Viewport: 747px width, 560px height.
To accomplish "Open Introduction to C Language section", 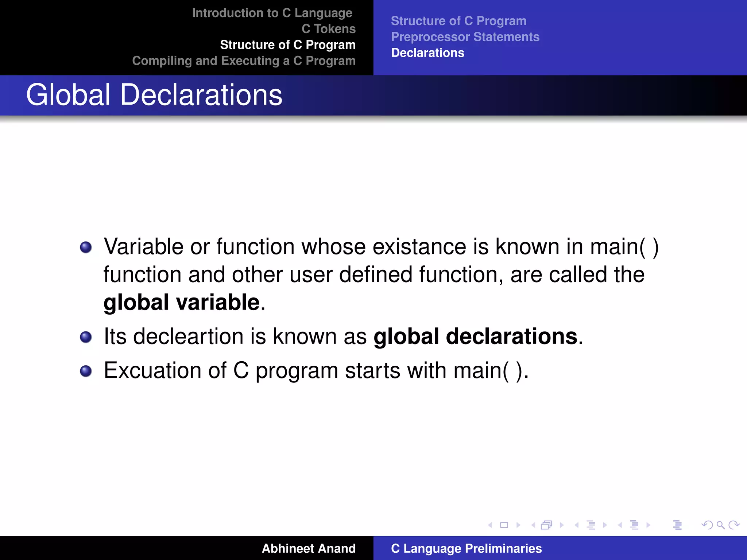I will 272,13.
